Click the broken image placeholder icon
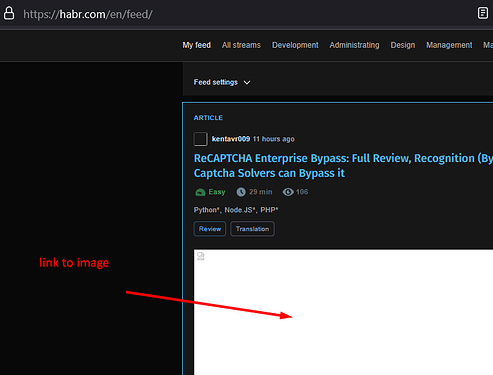Viewport: 493px width, 375px height. pyautogui.click(x=200, y=256)
